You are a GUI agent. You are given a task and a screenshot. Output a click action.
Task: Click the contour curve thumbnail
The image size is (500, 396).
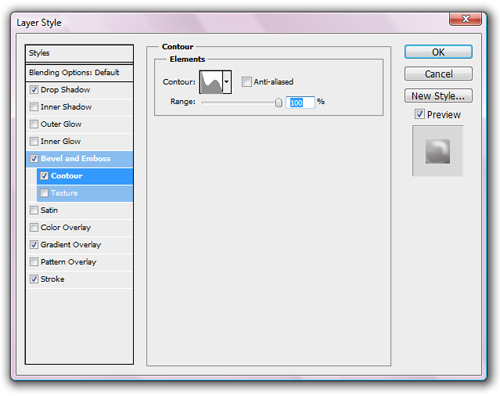pos(211,82)
